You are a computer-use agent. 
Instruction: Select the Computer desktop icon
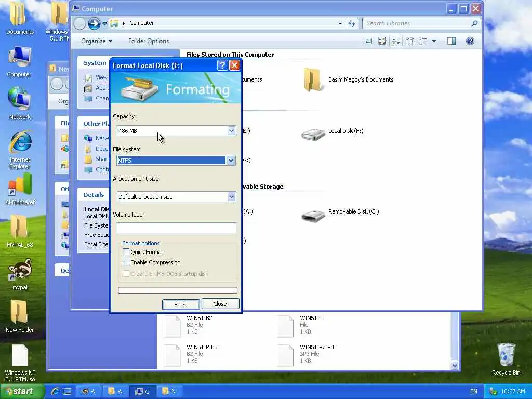19,62
